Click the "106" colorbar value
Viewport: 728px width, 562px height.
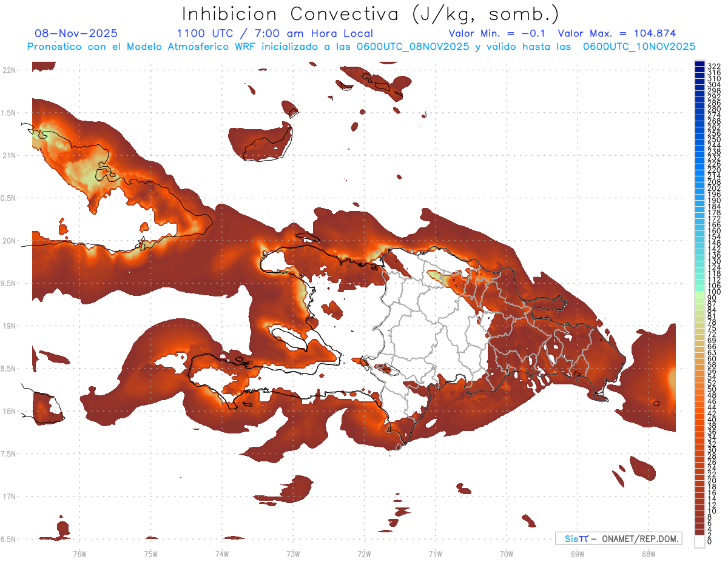[714, 285]
